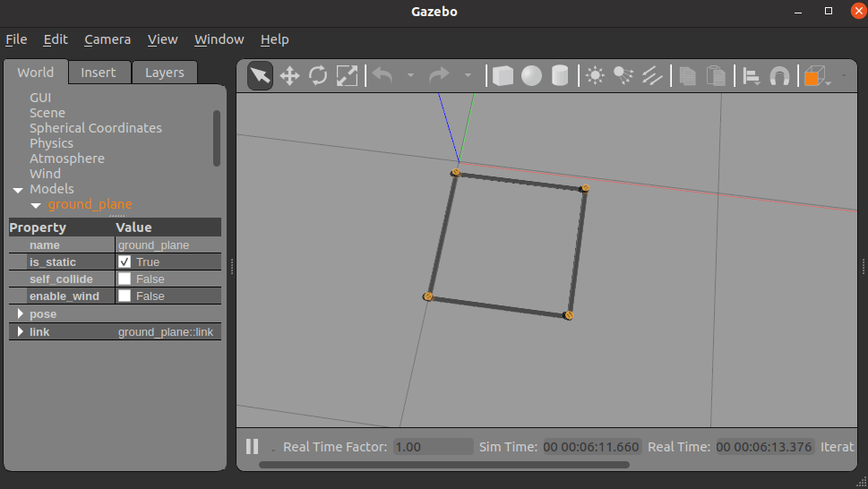Maximize the Gazebo window
The image size is (868, 489).
[x=829, y=11]
